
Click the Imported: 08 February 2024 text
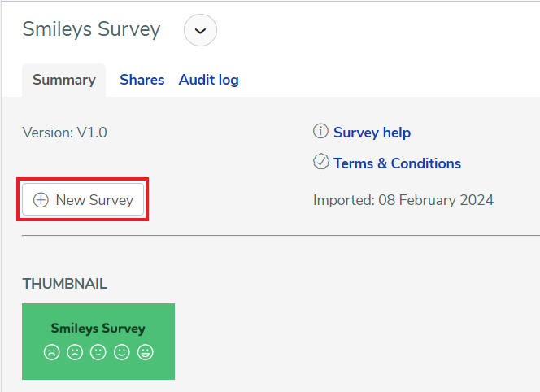(403, 200)
